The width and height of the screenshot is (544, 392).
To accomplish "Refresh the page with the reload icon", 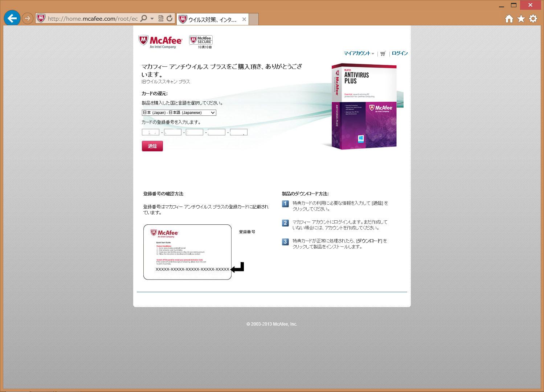I will click(x=169, y=18).
